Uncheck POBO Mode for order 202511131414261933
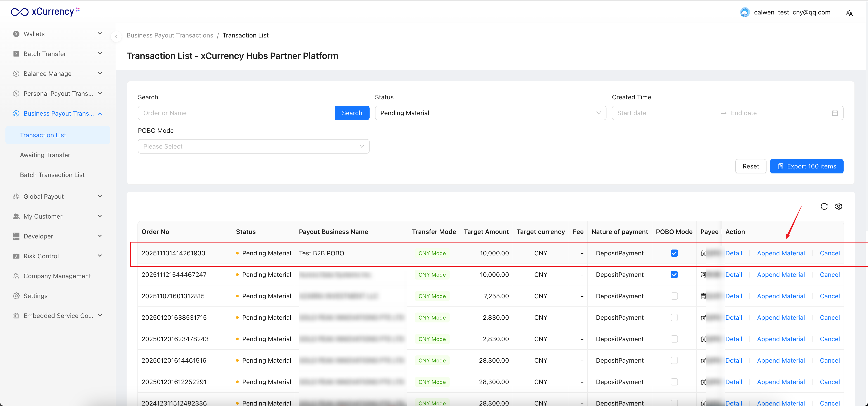868x406 pixels. 674,253
